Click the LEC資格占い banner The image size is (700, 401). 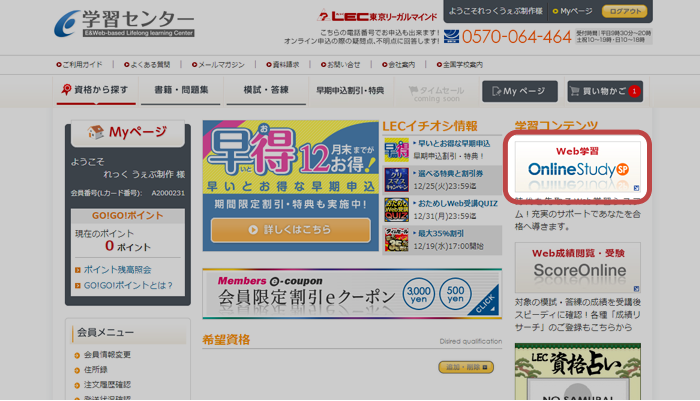pos(578,372)
